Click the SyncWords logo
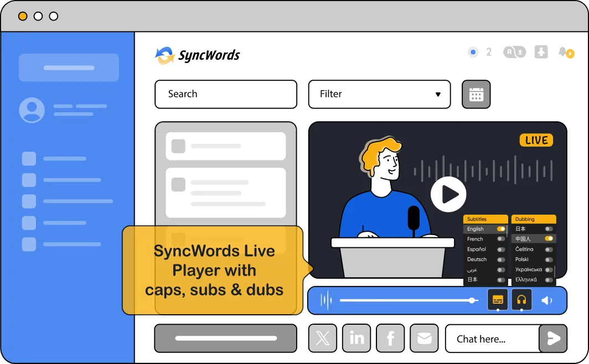Screen dimensions: 589x364 click(198, 55)
